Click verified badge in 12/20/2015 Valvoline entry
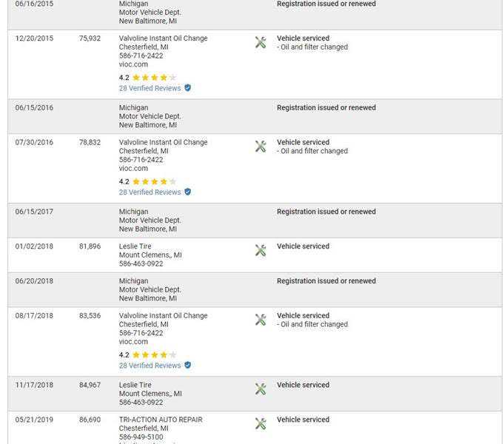The width and height of the screenshot is (504, 444). pyautogui.click(x=188, y=88)
